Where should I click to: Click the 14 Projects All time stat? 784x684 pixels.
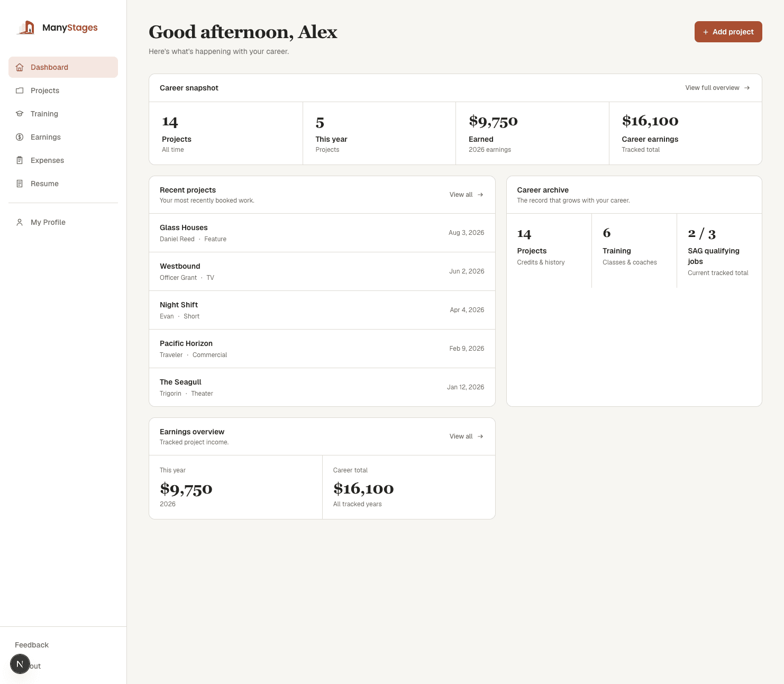coord(226,133)
